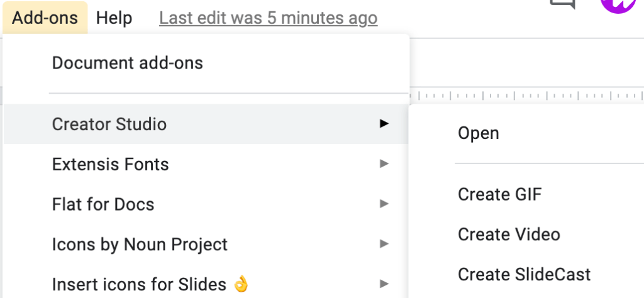Select Document add-ons
Viewport: 644px width, 298px height.
(x=127, y=63)
